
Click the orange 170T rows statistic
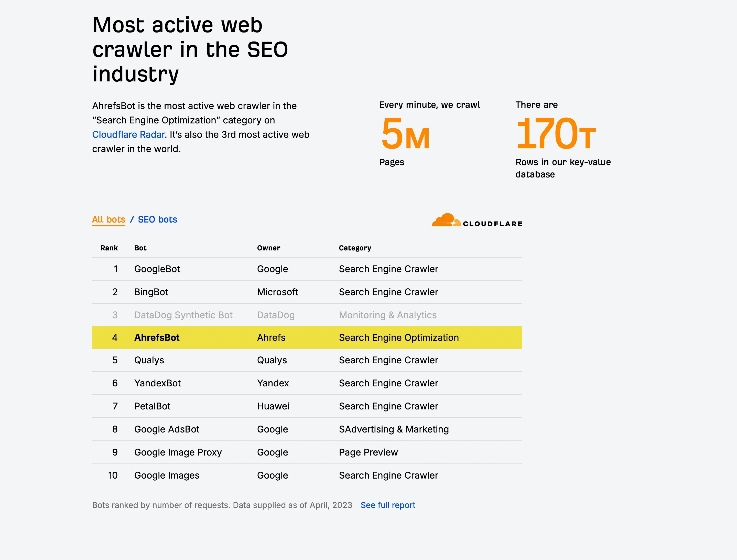click(555, 134)
